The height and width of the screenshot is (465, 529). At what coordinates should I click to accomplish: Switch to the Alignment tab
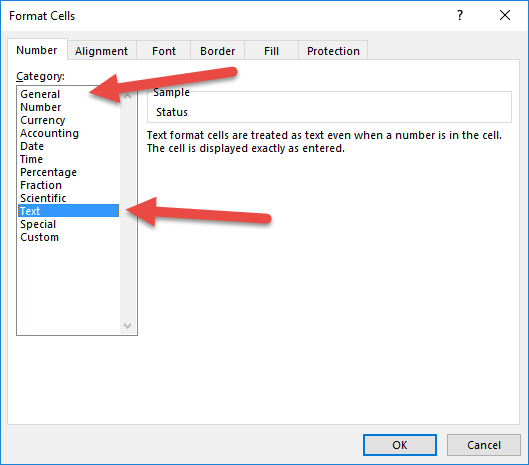pyautogui.click(x=102, y=51)
